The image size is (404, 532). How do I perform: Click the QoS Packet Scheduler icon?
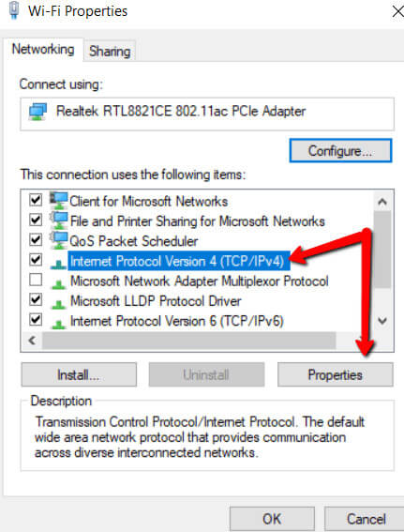click(x=59, y=240)
